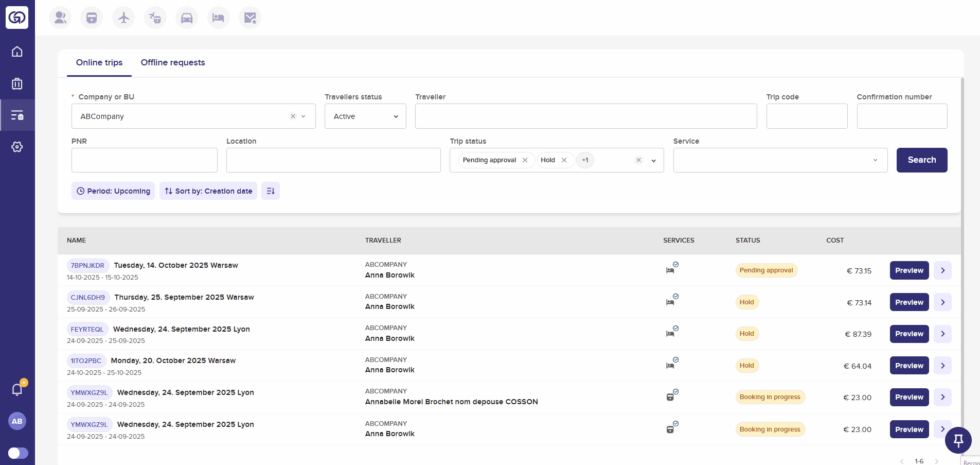Click the Traveller input field
980x465 pixels.
(585, 116)
